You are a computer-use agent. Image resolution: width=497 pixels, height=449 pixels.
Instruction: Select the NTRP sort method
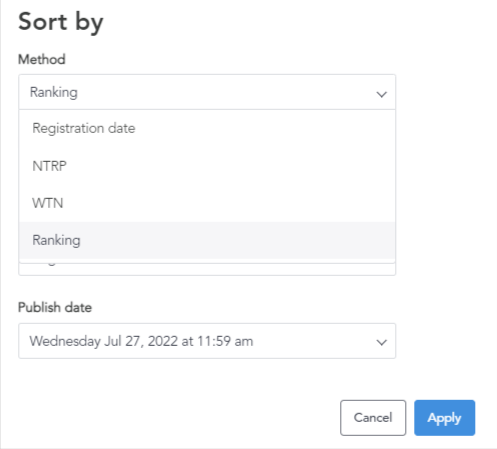207,166
